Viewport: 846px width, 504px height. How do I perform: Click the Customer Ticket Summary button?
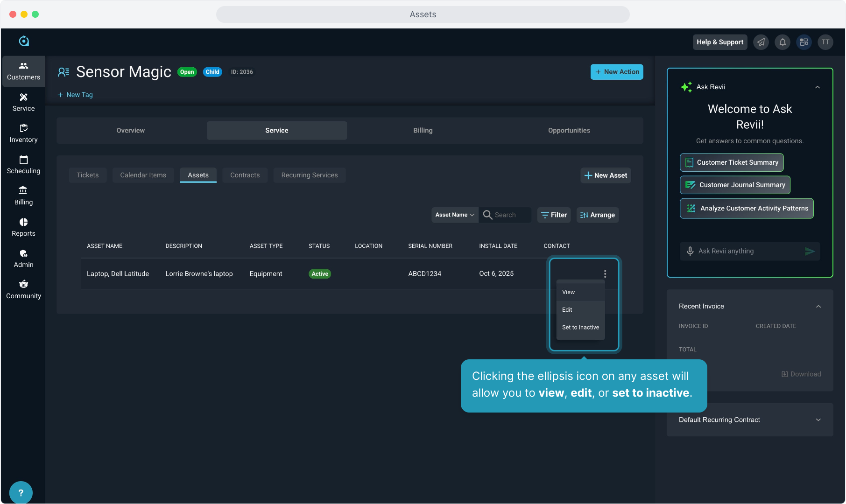[x=732, y=162]
